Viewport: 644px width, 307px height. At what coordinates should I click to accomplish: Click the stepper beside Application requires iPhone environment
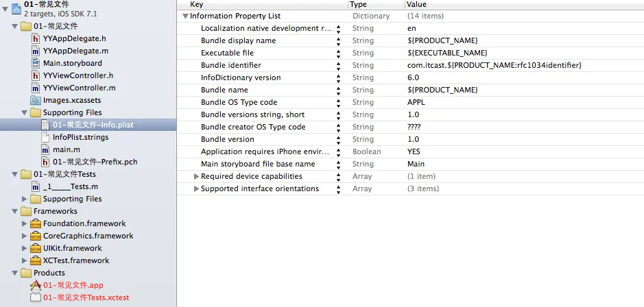click(x=338, y=152)
